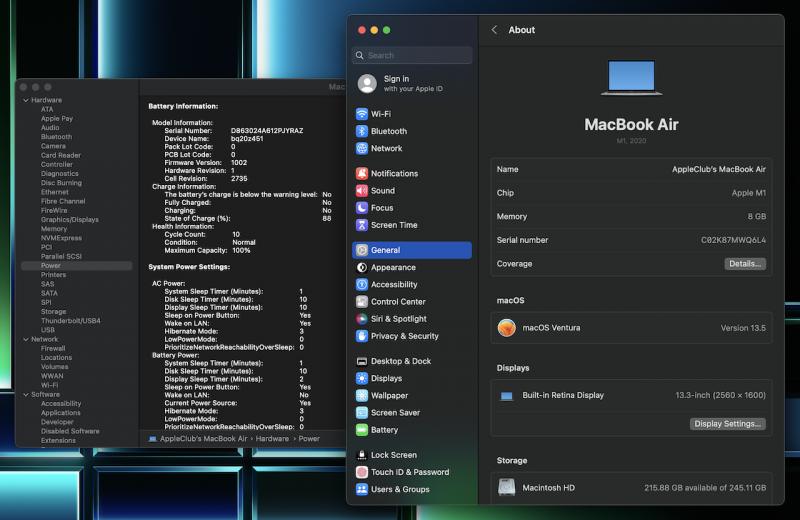This screenshot has height=520, width=800.
Task: Select Firewall under Network tree
Action: coord(53,349)
